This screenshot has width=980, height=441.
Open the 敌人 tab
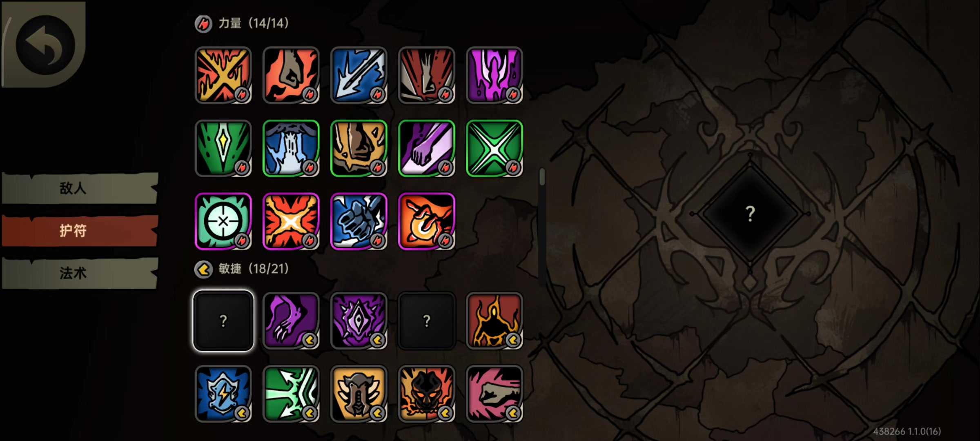coord(80,188)
